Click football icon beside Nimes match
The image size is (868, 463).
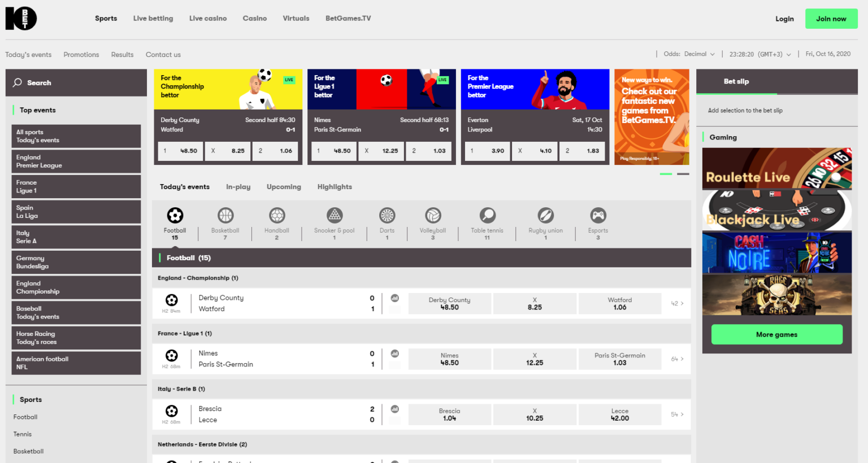[172, 356]
